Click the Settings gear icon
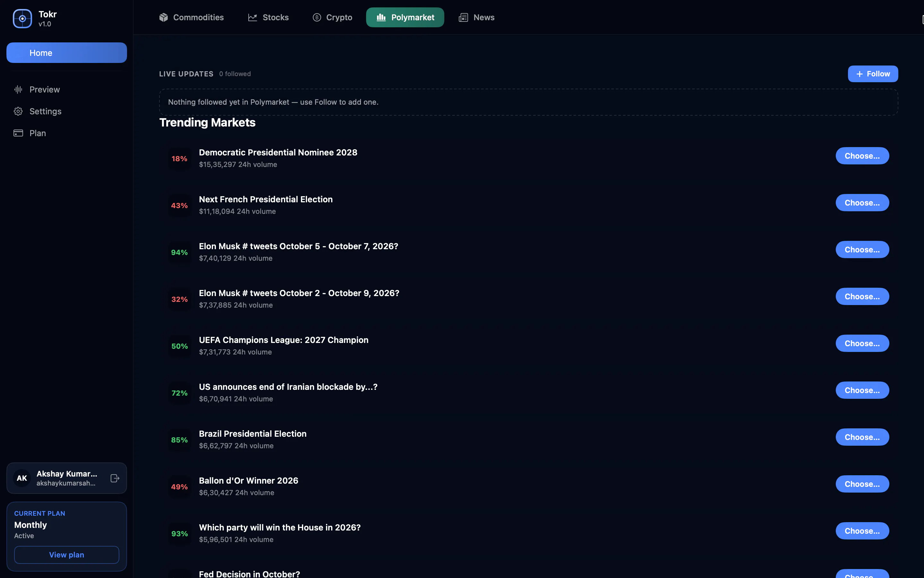 coord(18,111)
